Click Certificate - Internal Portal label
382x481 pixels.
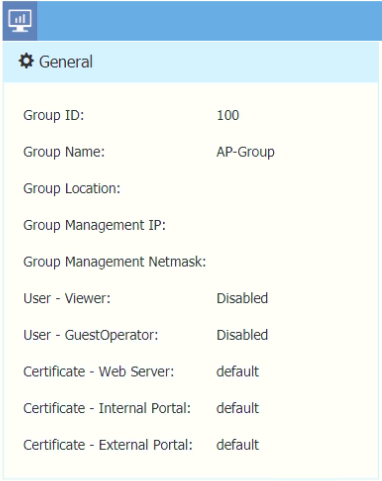coord(107,408)
